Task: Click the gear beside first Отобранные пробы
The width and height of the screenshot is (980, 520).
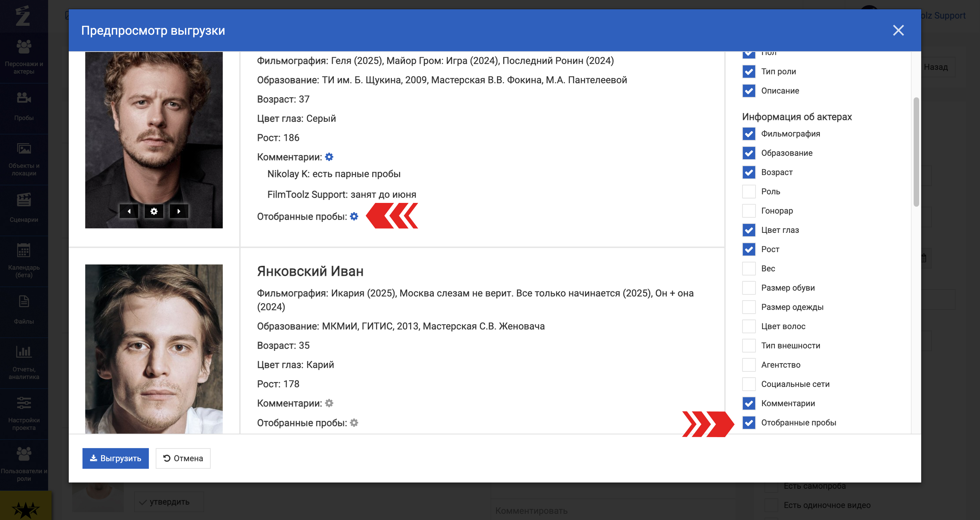Action: 354,216
